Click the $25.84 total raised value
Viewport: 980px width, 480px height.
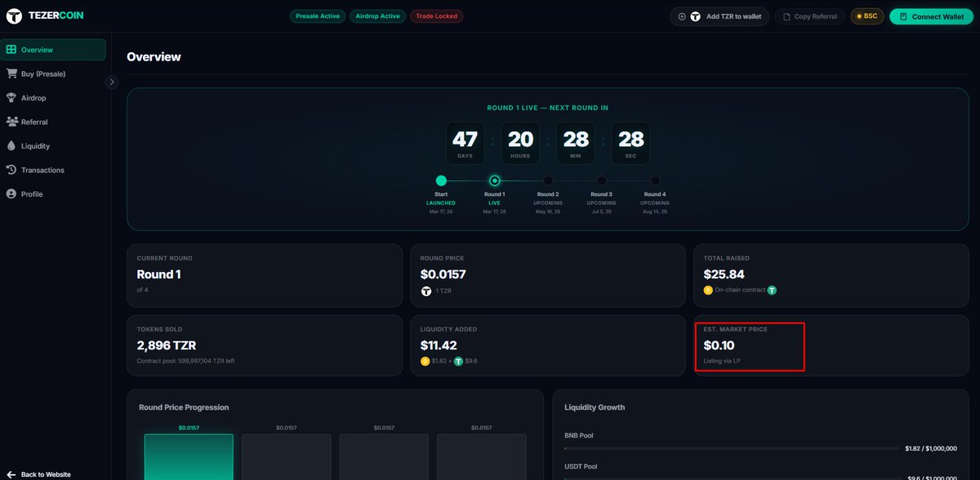tap(724, 274)
